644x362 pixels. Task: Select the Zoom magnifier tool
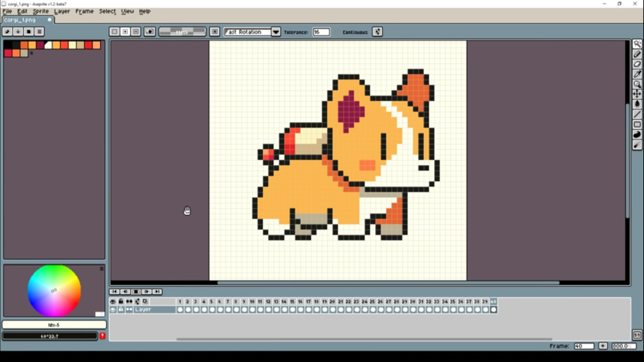click(x=637, y=84)
